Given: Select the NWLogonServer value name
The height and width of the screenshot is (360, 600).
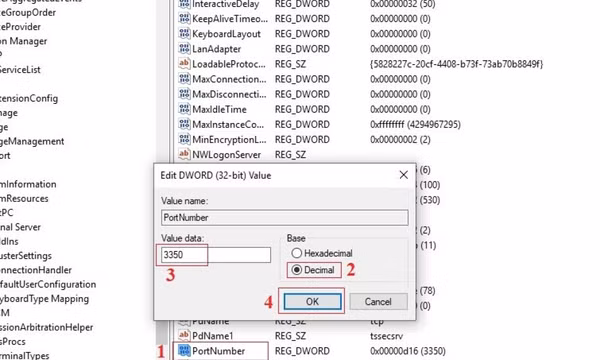Looking at the screenshot, I should click(x=227, y=155).
